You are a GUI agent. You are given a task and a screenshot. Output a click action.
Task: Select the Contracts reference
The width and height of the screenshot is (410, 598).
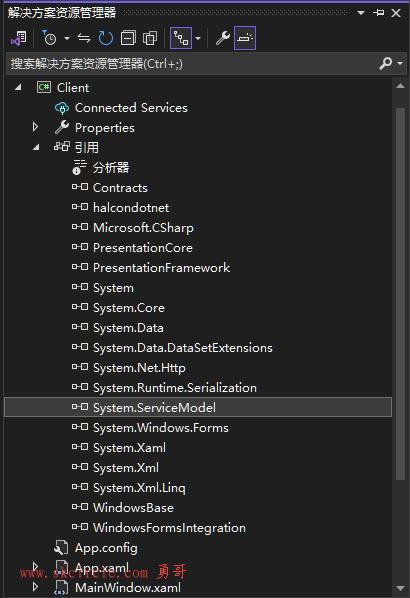pyautogui.click(x=120, y=188)
